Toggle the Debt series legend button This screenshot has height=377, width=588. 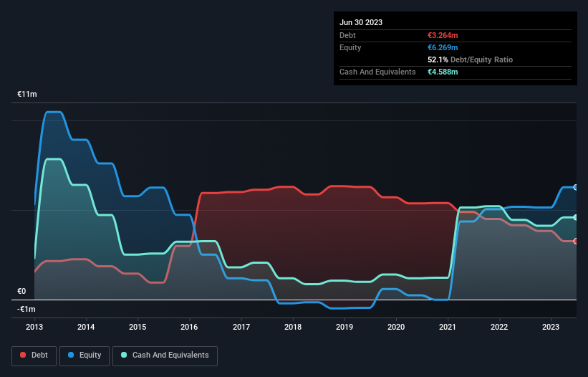click(34, 355)
